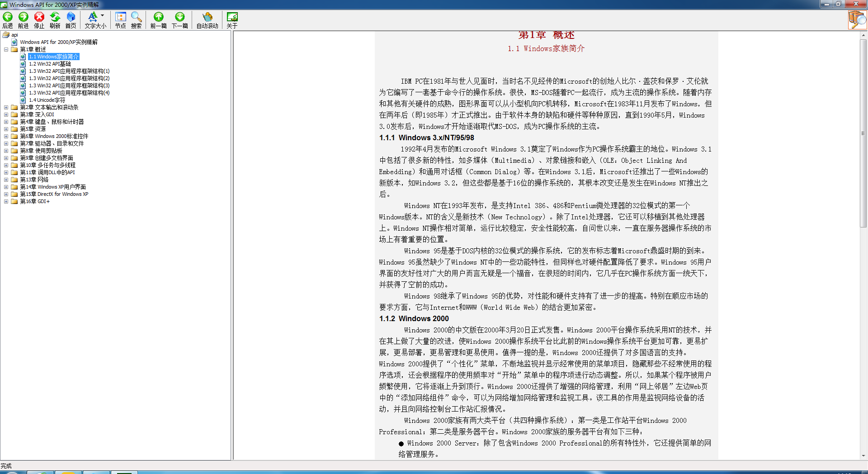Go forward with the 前进 button

point(24,20)
